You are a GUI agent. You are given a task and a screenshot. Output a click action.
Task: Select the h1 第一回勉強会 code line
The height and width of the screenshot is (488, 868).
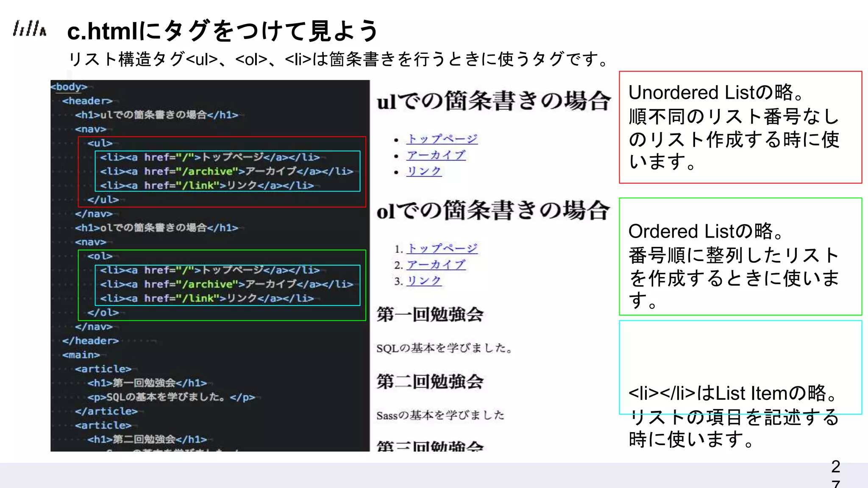[147, 383]
